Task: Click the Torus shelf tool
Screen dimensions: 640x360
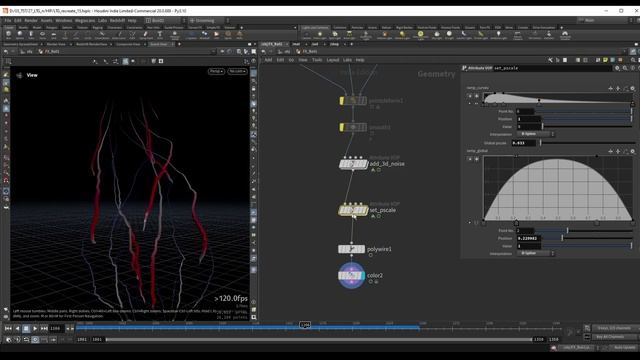Action: tap(42, 35)
